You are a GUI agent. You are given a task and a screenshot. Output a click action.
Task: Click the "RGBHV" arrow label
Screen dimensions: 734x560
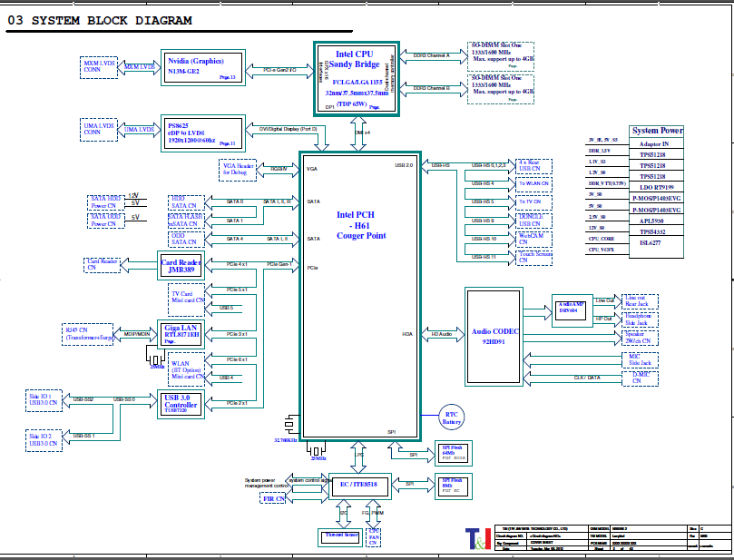click(x=279, y=169)
